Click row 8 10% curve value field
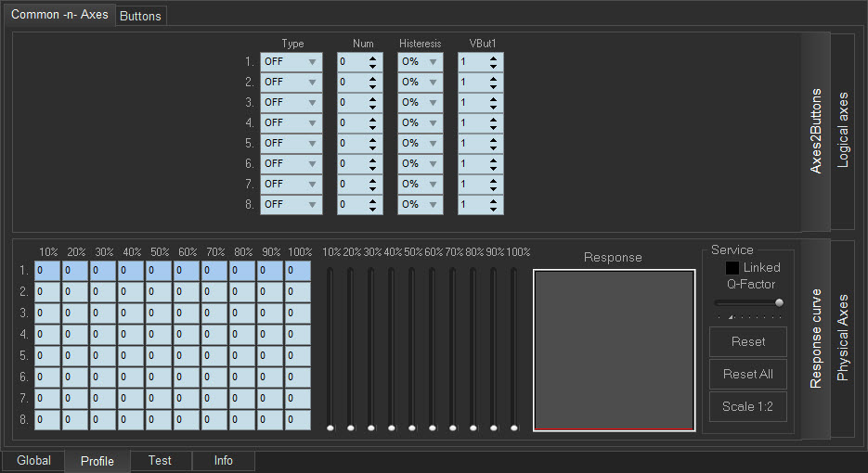Screen dimensions: 868x473 47,420
